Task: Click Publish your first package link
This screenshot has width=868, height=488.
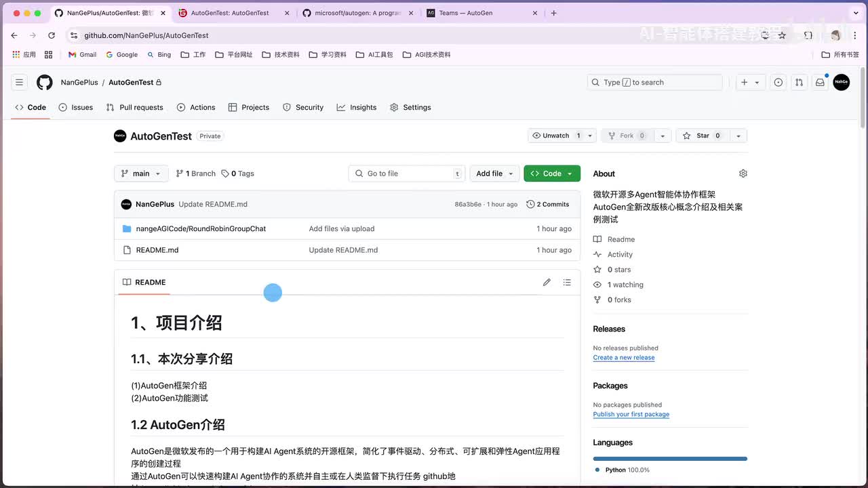Action: pos(631,414)
